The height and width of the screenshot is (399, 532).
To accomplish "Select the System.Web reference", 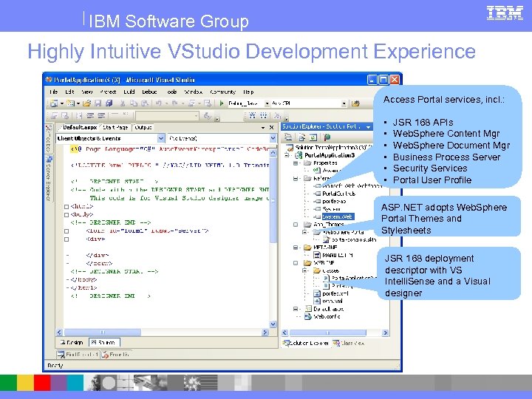I will tap(337, 216).
